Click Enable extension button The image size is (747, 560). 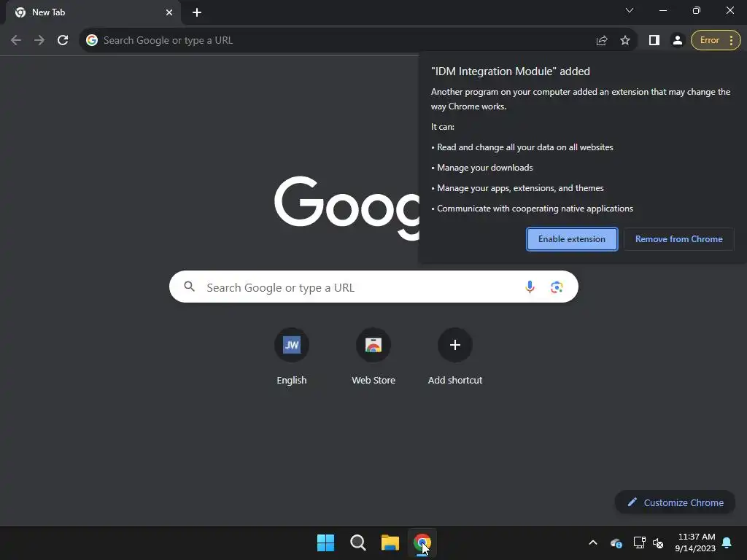point(572,239)
